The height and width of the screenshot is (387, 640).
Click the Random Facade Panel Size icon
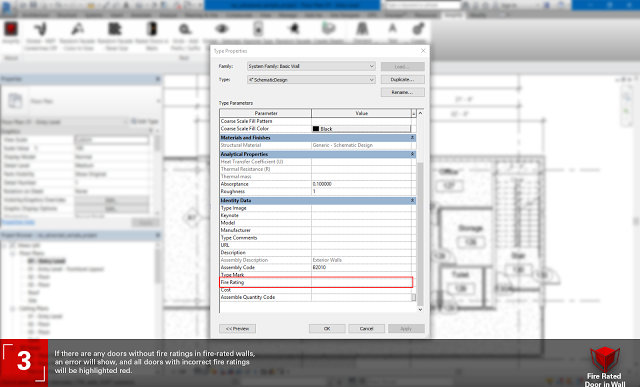click(115, 29)
